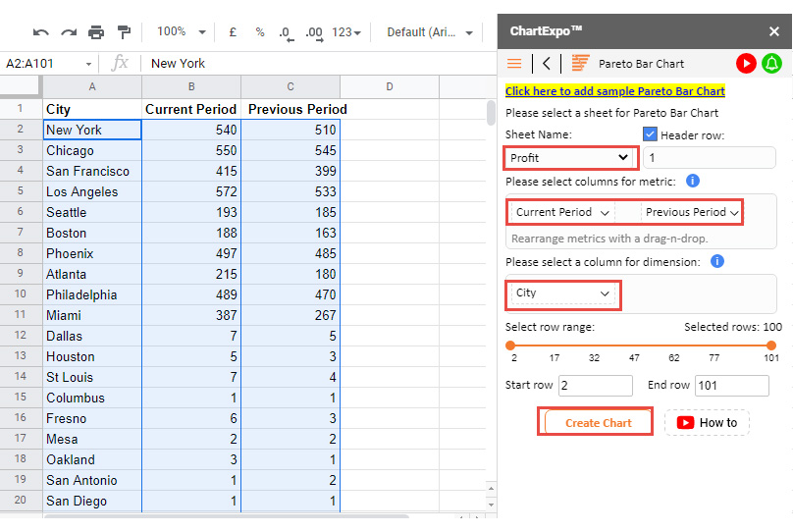Image resolution: width=793 pixels, height=532 pixels.
Task: Select cell with value 267
Action: 291,315
